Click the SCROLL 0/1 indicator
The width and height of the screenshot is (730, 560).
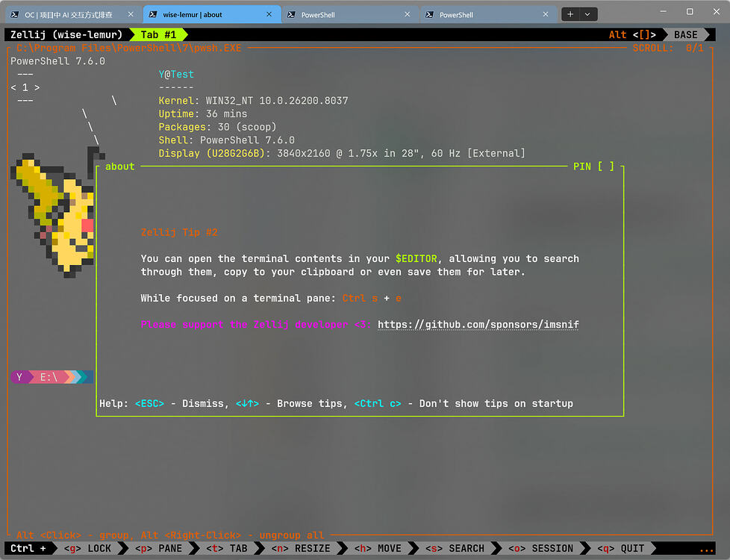tap(667, 48)
